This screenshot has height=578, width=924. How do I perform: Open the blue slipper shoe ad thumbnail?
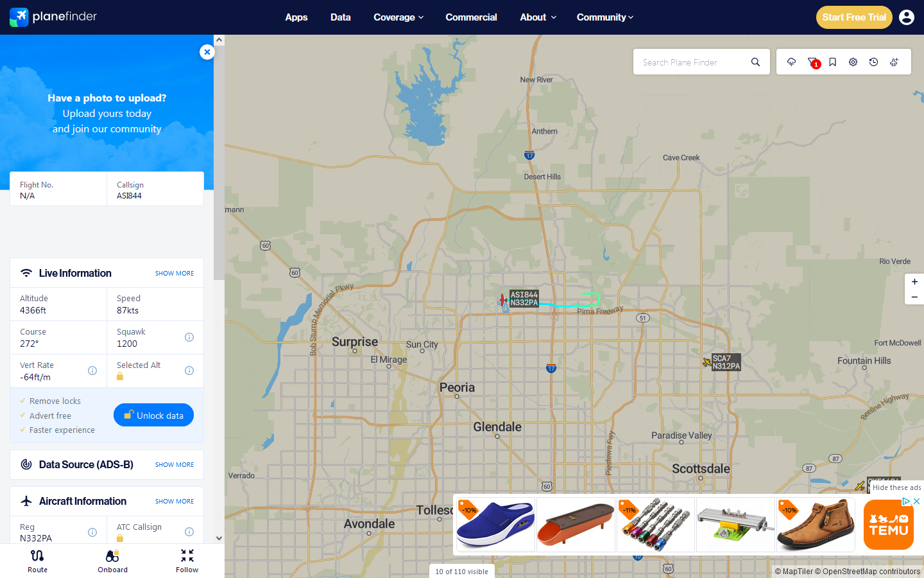tap(495, 524)
